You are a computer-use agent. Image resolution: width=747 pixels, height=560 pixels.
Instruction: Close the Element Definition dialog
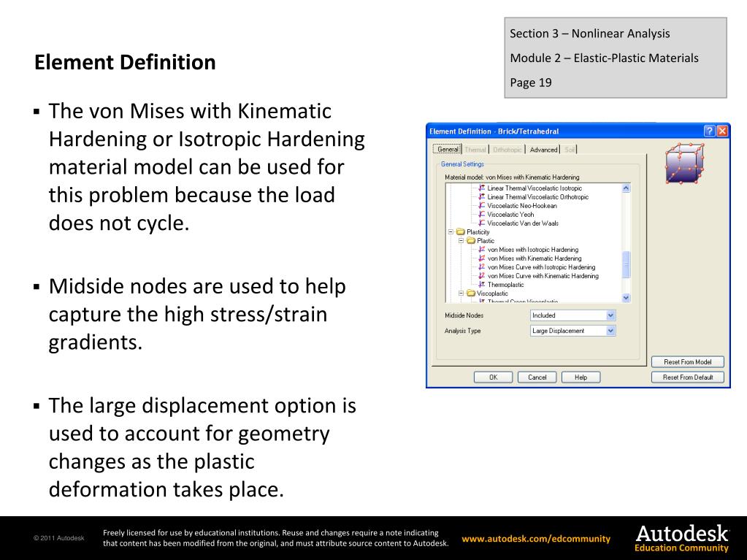722,131
